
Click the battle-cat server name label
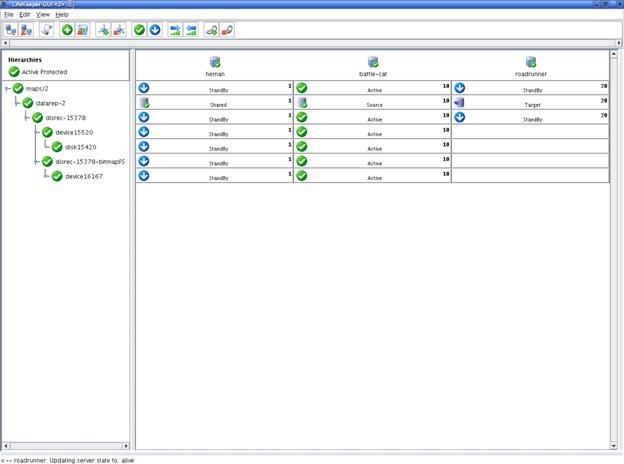pyautogui.click(x=373, y=74)
